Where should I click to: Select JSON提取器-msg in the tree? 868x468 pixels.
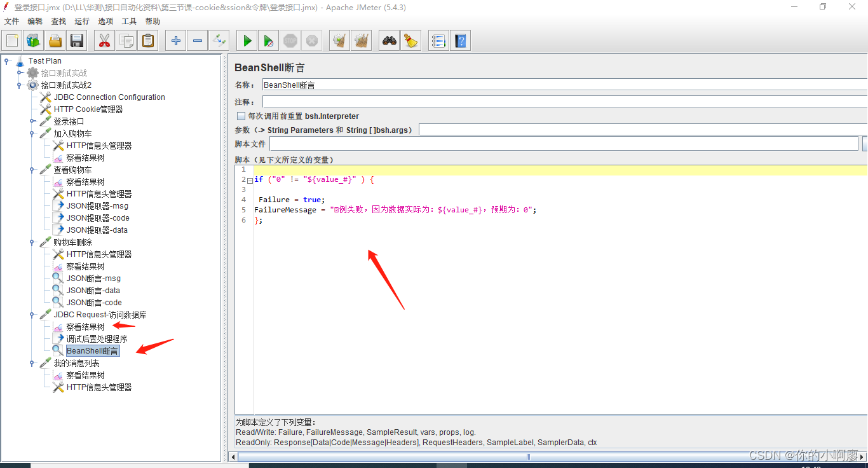tap(97, 206)
